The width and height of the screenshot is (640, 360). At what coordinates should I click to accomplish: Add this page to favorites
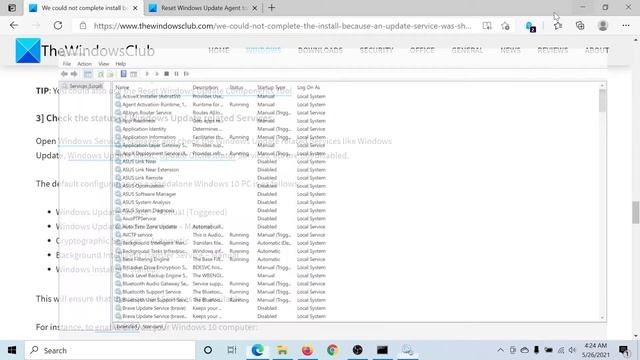click(505, 26)
